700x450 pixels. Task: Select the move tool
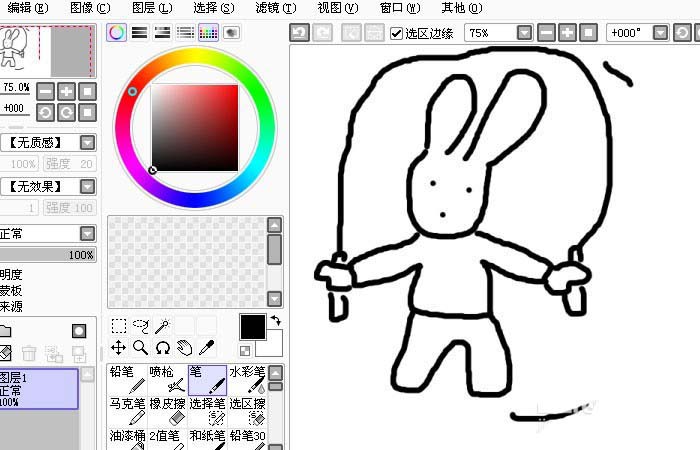[x=118, y=347]
